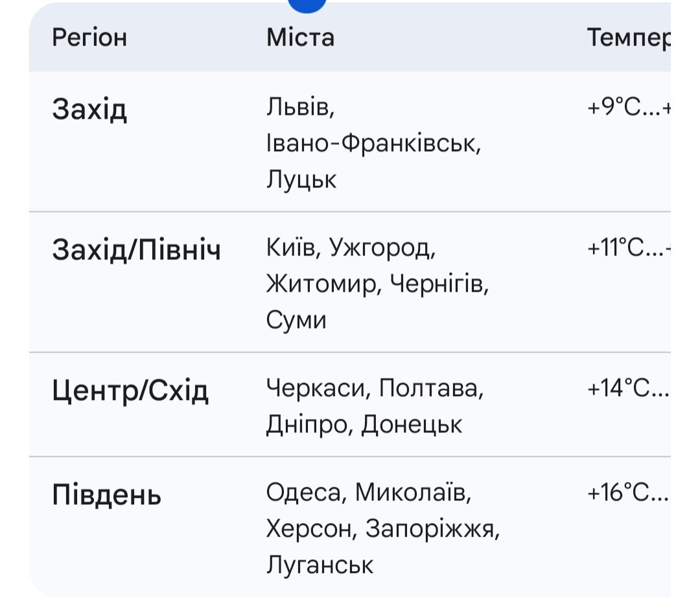
Task: Click the Регіон column header
Action: 89,38
